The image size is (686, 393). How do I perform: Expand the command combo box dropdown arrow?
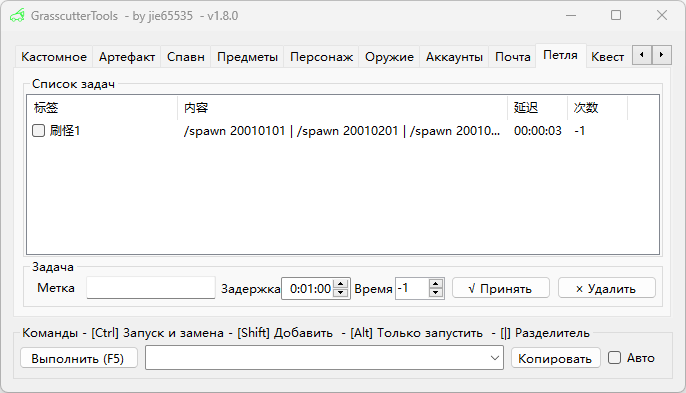495,358
